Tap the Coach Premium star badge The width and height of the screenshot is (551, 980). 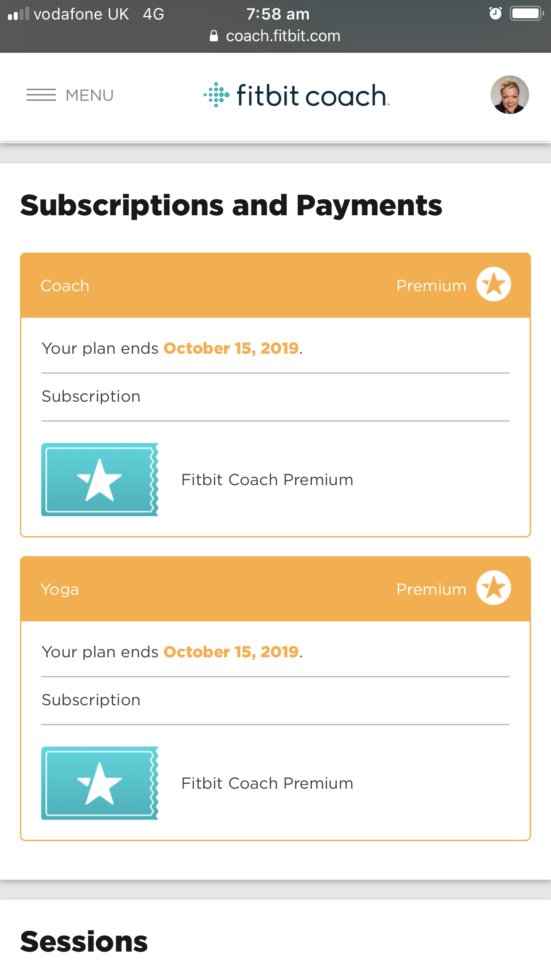pyautogui.click(x=493, y=284)
